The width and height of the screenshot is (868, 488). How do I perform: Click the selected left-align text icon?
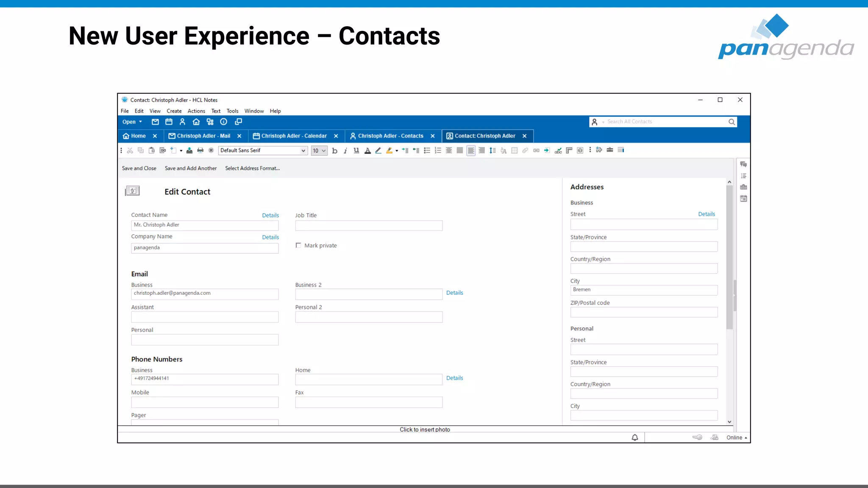point(471,150)
